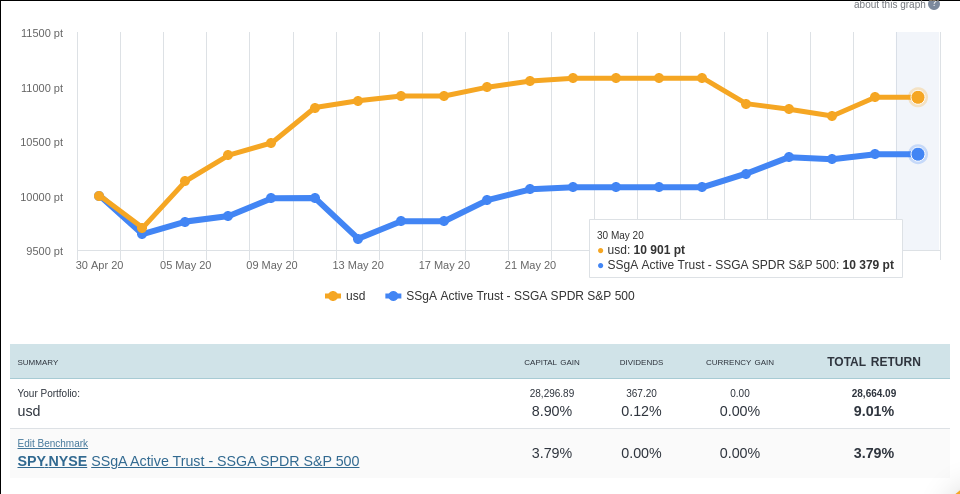
Task: Click the CAPITAL GAIN column header
Action: pos(552,362)
